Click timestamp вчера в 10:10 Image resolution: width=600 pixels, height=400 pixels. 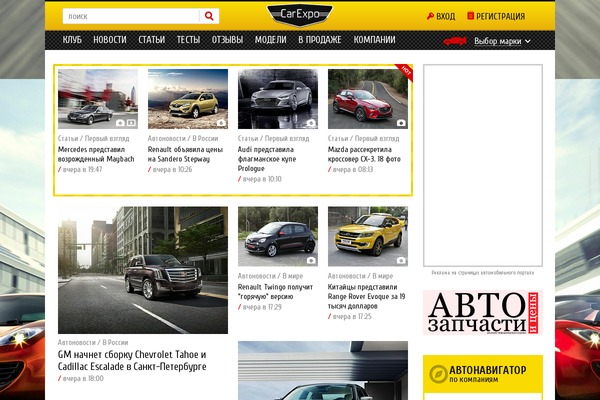point(262,179)
